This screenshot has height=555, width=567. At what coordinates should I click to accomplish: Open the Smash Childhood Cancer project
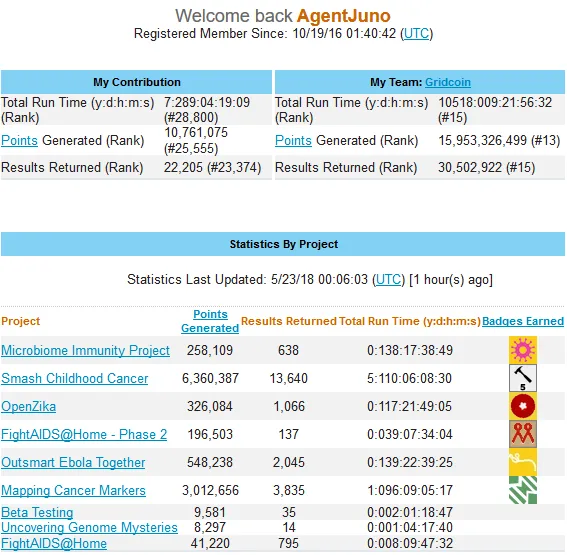[x=74, y=378]
